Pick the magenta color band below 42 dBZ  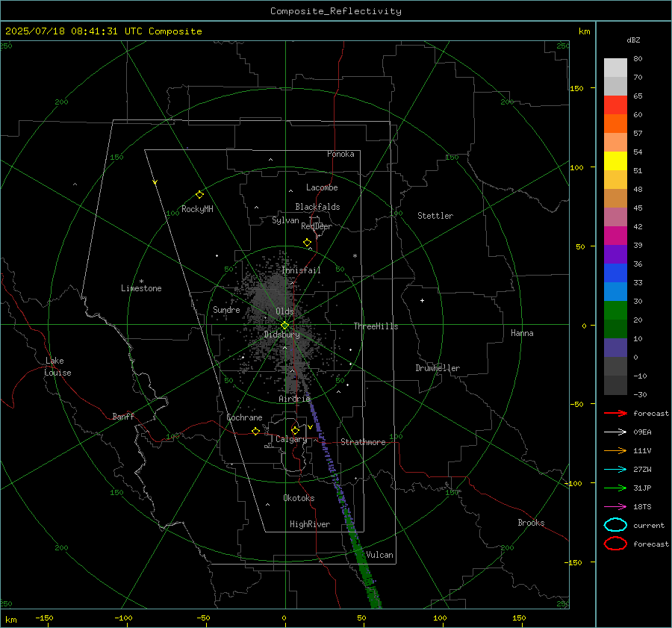tap(615, 235)
